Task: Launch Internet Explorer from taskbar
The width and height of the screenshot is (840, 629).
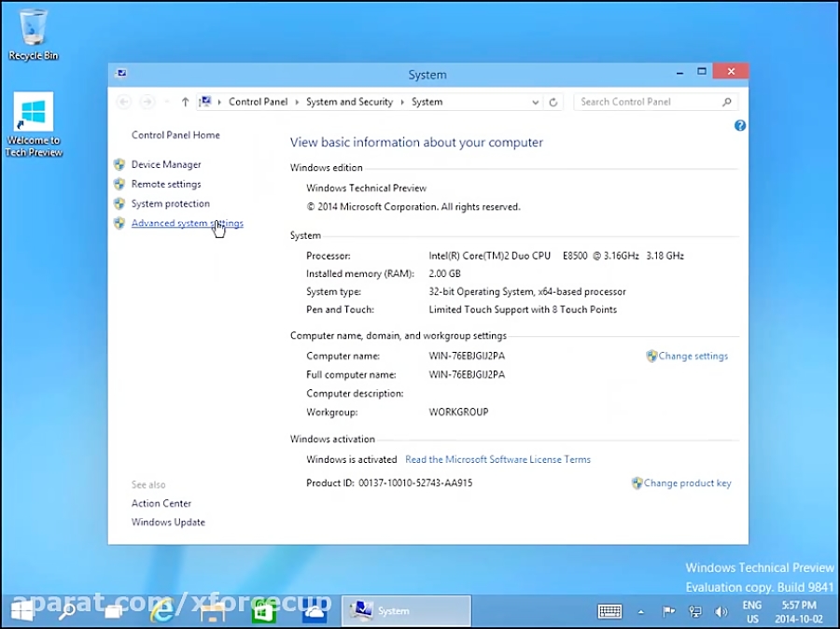Action: click(x=161, y=611)
